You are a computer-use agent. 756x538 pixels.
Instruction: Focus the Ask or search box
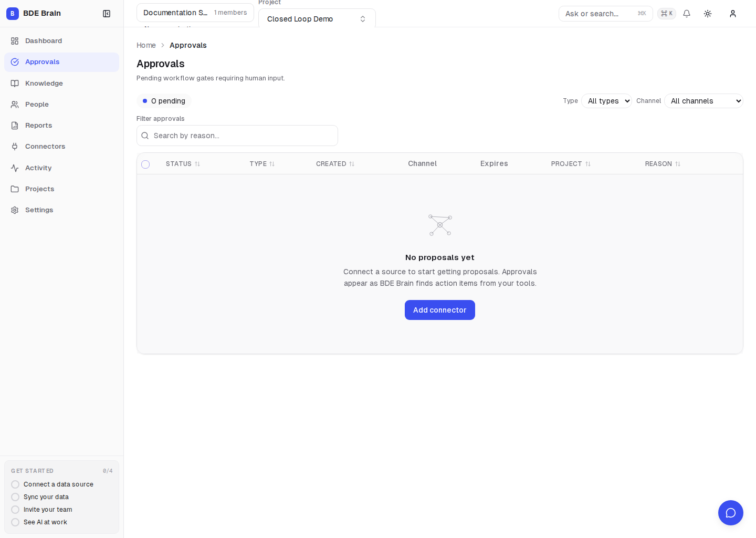pos(606,14)
